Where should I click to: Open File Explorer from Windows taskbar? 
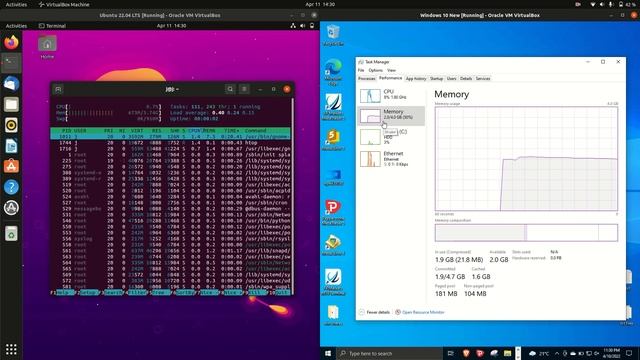point(507,353)
